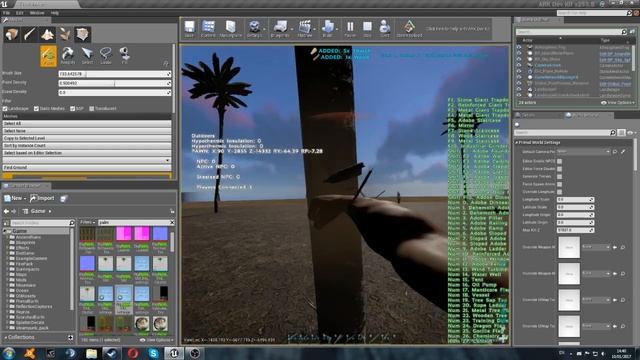Click the rightmost colorful toolbar icon

pos(409,29)
